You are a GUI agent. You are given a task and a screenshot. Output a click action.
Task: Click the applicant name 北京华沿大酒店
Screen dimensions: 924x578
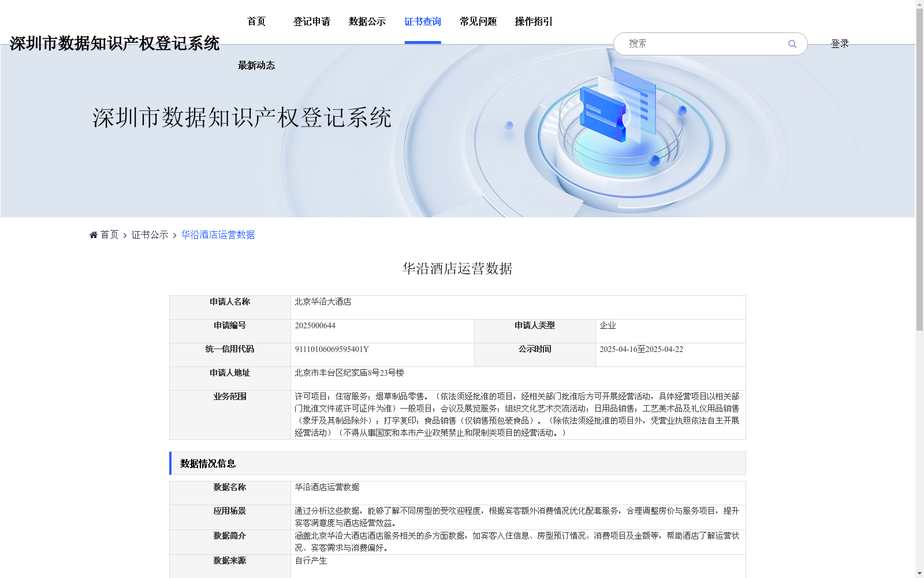[323, 302]
